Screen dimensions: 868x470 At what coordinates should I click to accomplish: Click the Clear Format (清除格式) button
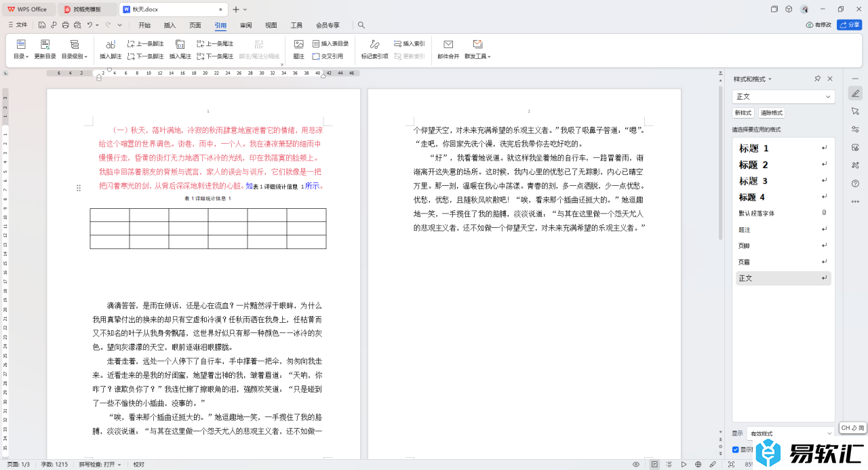(x=772, y=113)
